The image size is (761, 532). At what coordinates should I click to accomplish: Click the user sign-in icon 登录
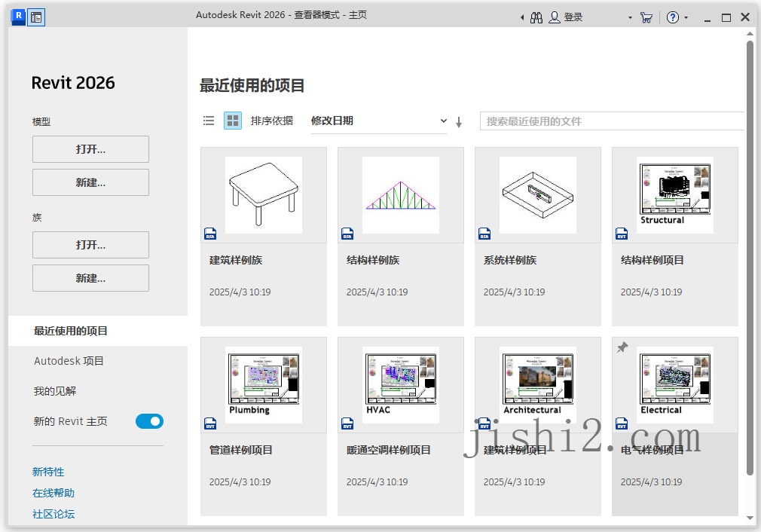(x=565, y=17)
